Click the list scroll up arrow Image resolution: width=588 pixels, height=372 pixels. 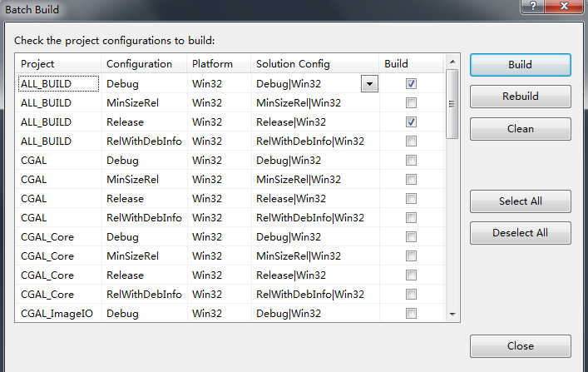tap(452, 62)
